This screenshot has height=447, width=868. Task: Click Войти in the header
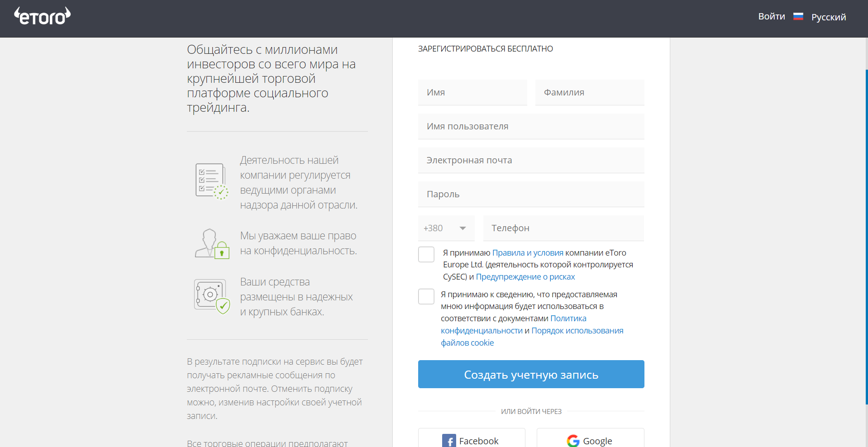tap(772, 16)
